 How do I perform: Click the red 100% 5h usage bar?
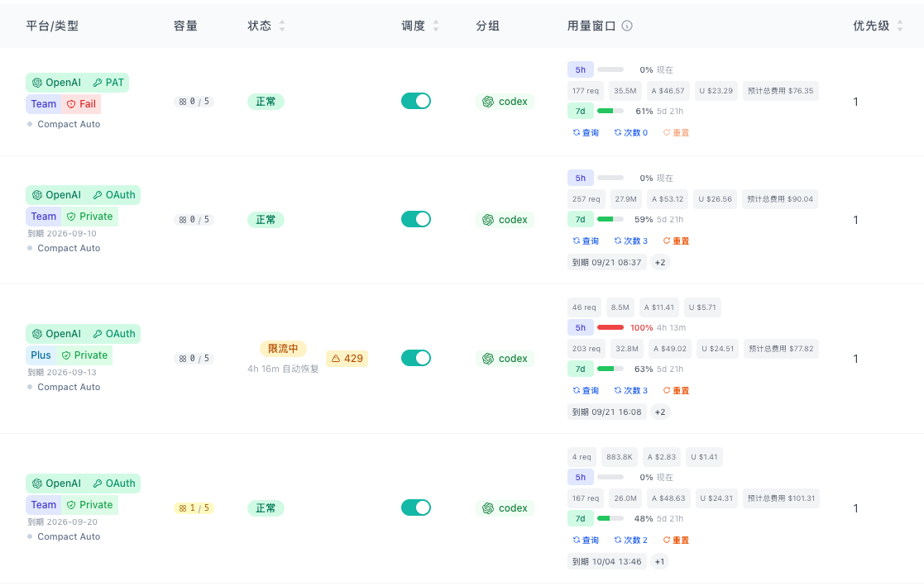point(610,327)
